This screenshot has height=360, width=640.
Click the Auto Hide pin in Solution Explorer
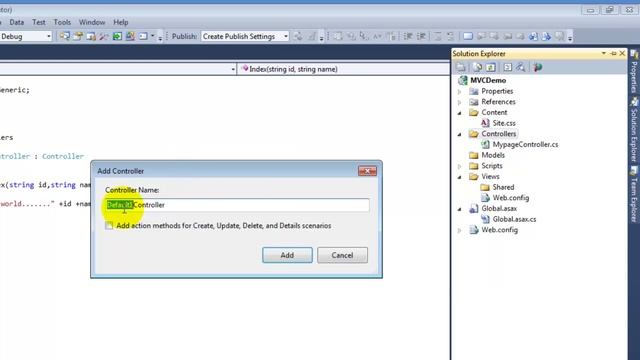[x=613, y=53]
